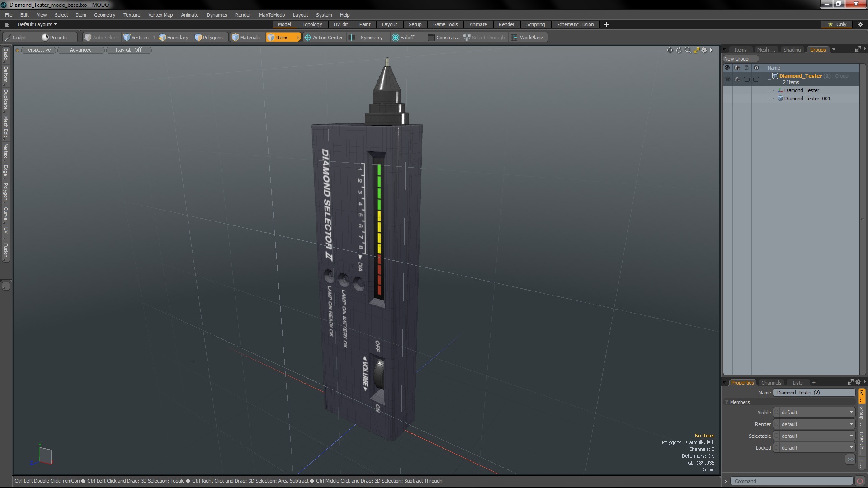This screenshot has width=868, height=488.
Task: Maximize the Properties panel
Action: 850,382
